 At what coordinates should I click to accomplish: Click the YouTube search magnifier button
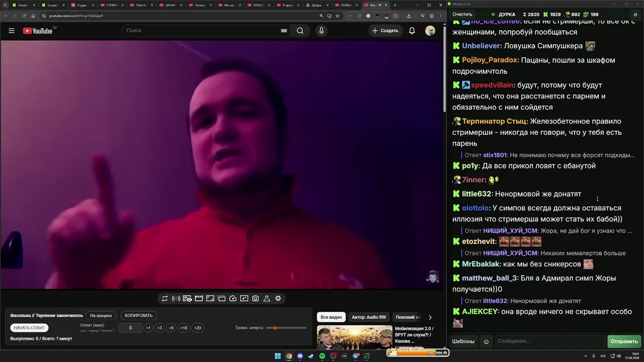300,31
